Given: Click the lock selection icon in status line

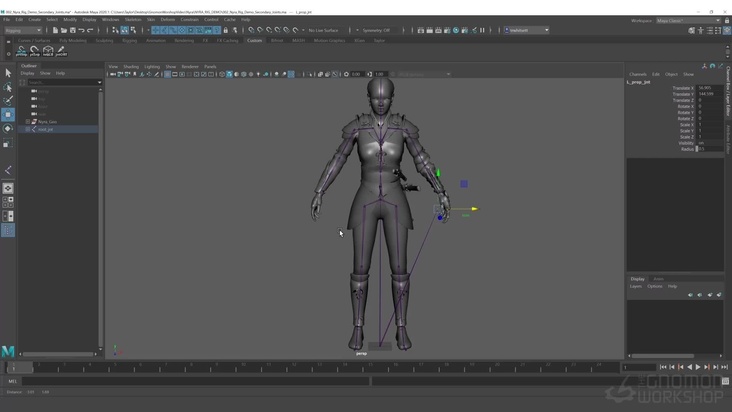Looking at the screenshot, I should (225, 30).
